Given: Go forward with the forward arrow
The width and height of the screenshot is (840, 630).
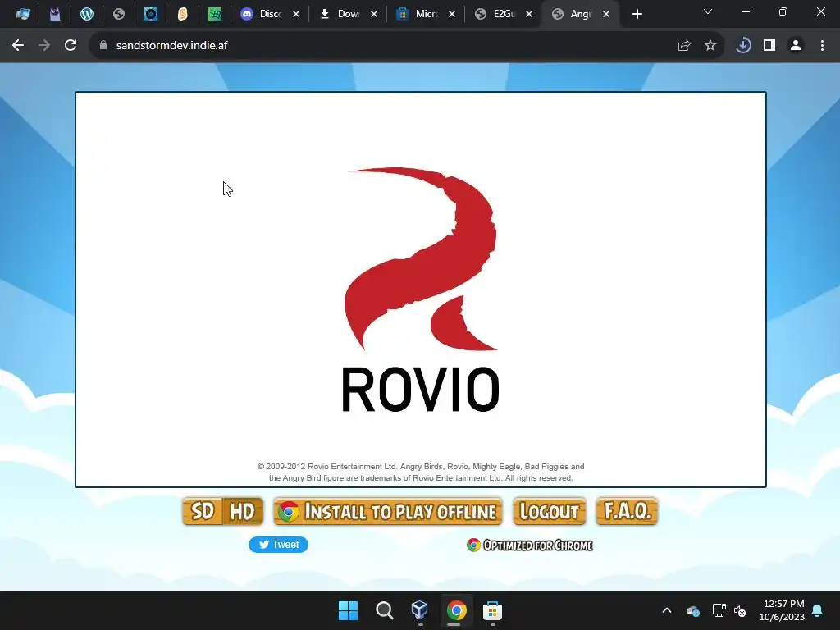Looking at the screenshot, I should click(44, 46).
